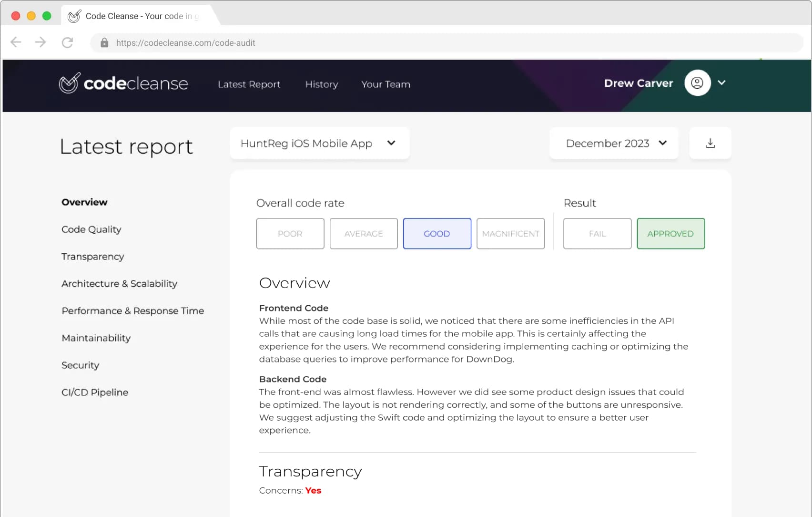Click the browser back arrow
812x517 pixels.
point(16,42)
